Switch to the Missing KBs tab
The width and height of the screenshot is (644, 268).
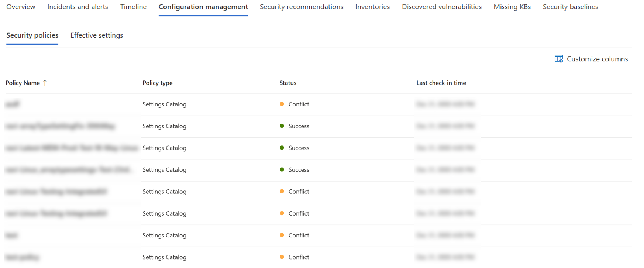pyautogui.click(x=512, y=7)
